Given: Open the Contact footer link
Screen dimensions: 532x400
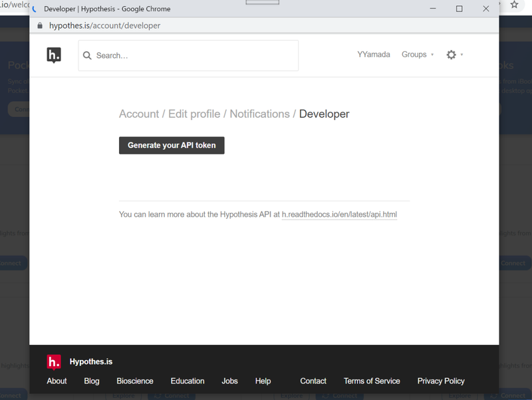Looking at the screenshot, I should coord(313,381).
